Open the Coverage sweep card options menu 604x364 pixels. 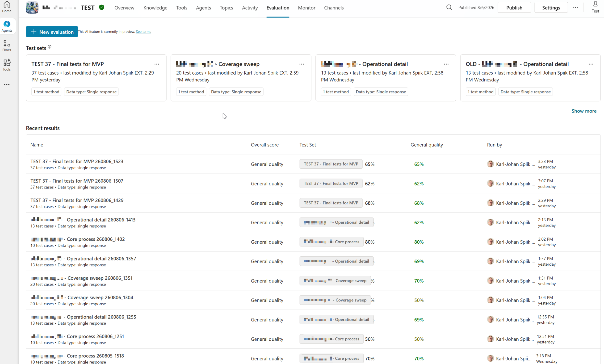tap(302, 64)
